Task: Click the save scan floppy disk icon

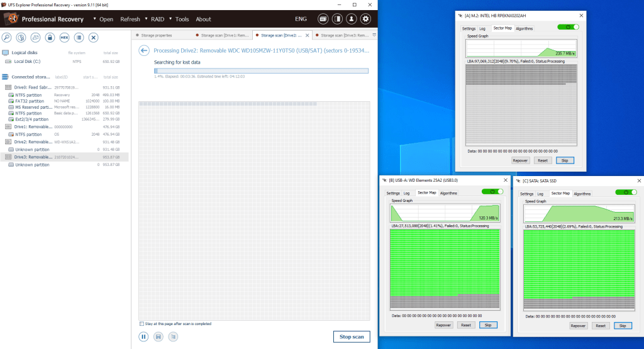Action: (158, 336)
